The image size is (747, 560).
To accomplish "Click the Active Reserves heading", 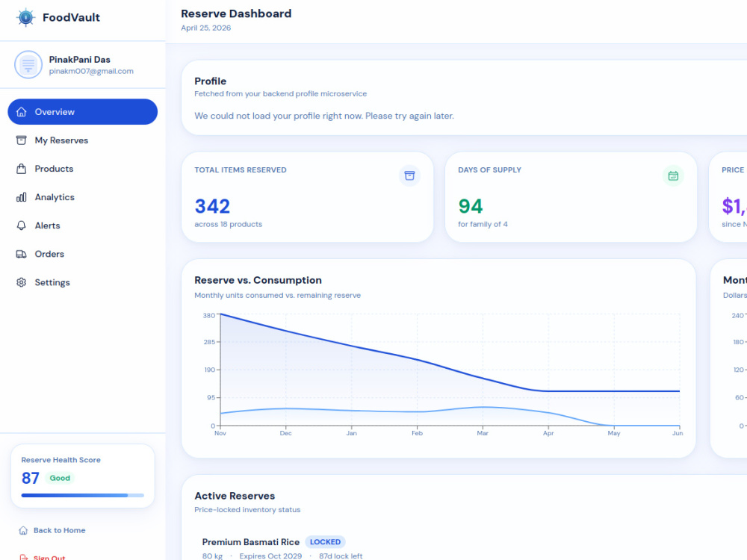I will 235,496.
